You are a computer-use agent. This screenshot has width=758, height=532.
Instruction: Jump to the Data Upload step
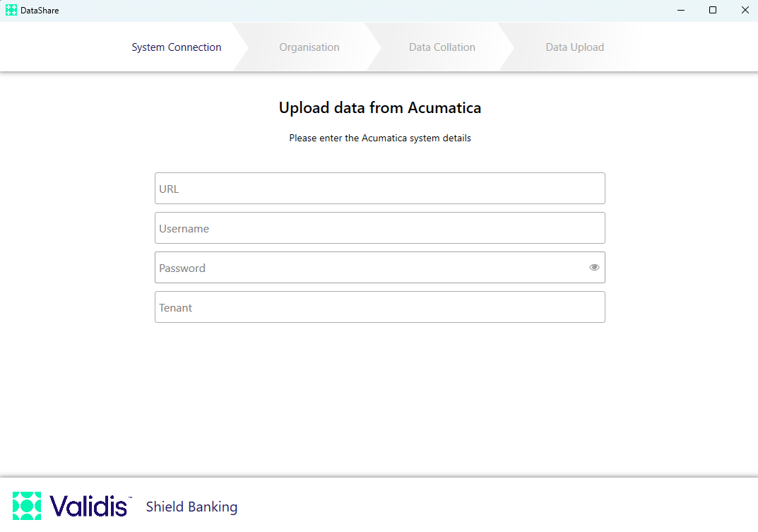click(x=575, y=47)
